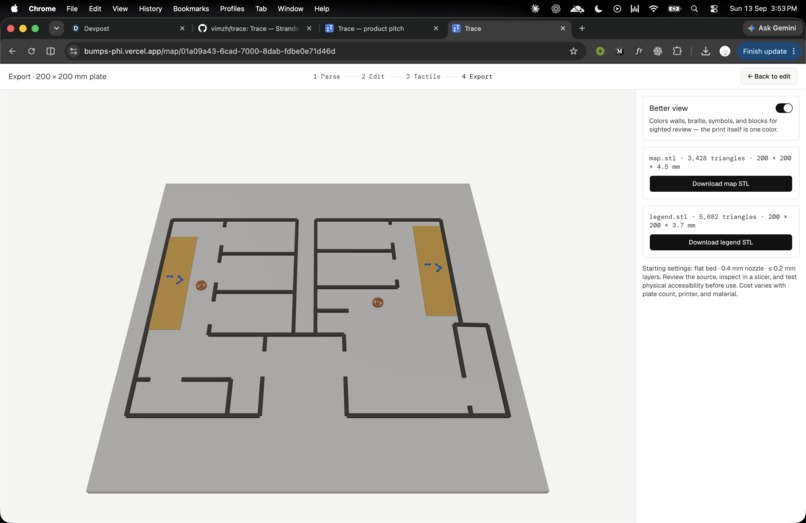Switch to the vimzh/trace GitHub tab

(x=255, y=29)
